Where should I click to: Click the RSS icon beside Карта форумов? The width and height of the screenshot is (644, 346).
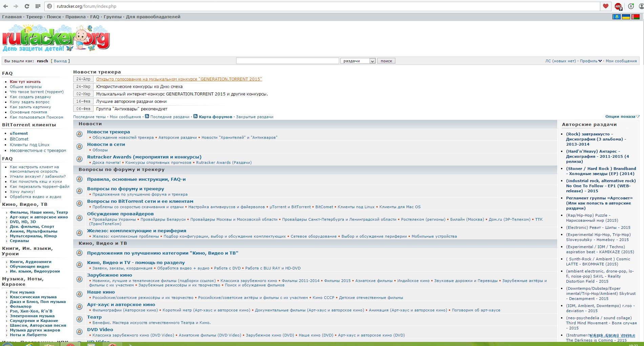pos(195,116)
